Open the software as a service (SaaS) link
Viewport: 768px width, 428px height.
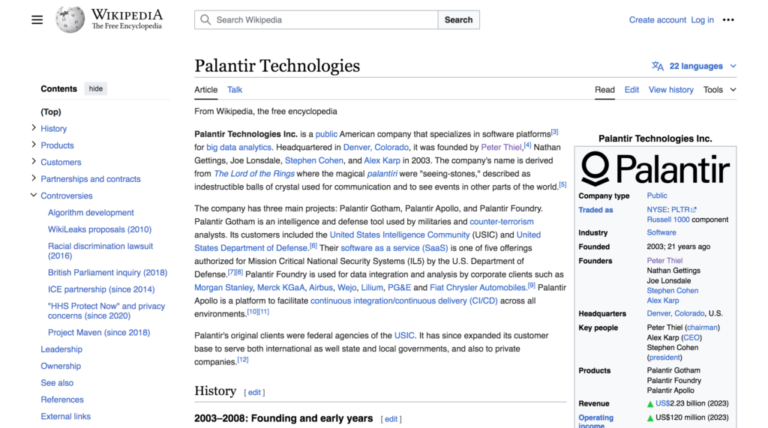point(394,248)
